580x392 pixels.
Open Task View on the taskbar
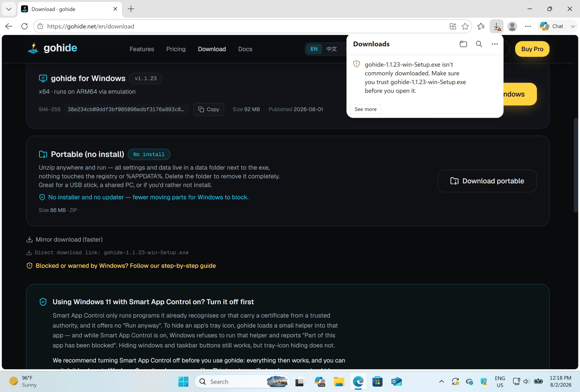(300, 382)
